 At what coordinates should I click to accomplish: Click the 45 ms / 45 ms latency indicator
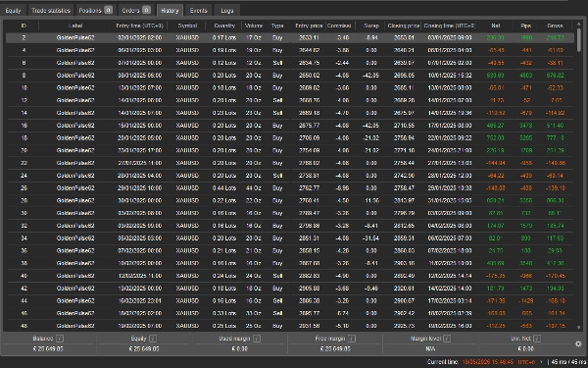point(568,362)
